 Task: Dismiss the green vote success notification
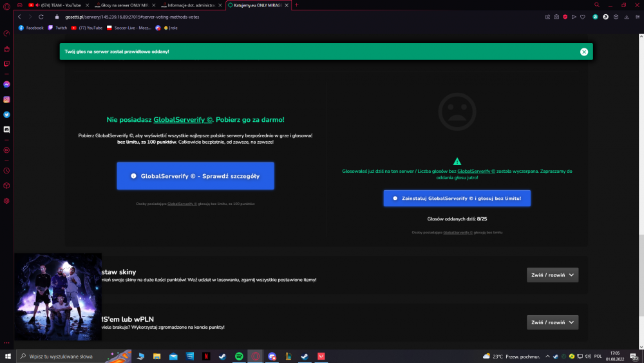coord(583,52)
